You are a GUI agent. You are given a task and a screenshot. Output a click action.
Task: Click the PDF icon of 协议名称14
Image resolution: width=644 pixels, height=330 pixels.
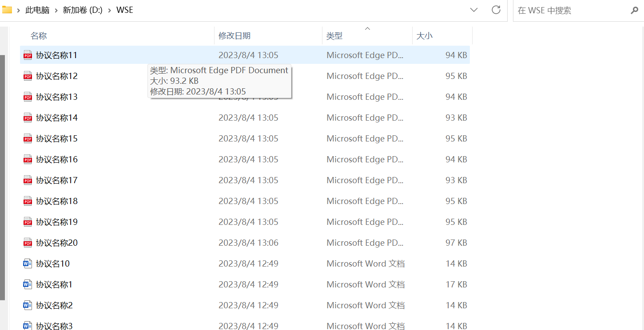tap(28, 118)
